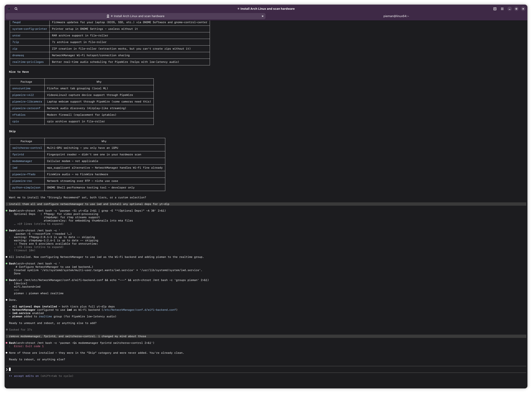Click the terminal app icon at top-left
This screenshot has width=532, height=393.
9,9
